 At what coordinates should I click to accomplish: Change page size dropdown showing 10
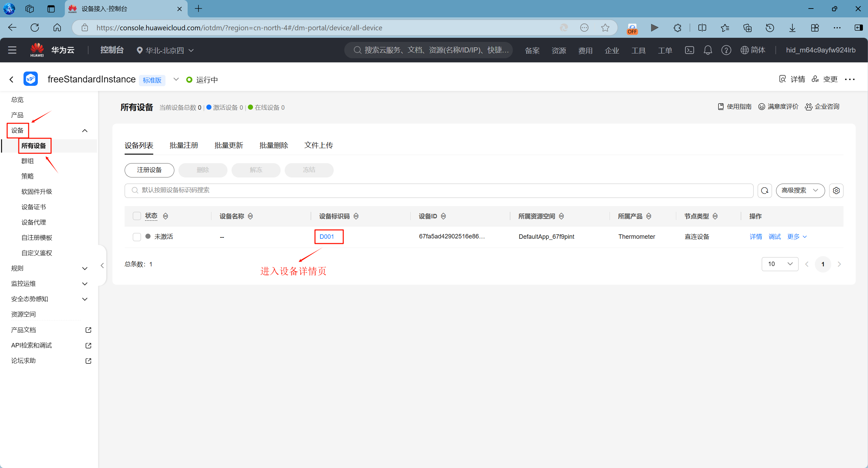pyautogui.click(x=780, y=264)
